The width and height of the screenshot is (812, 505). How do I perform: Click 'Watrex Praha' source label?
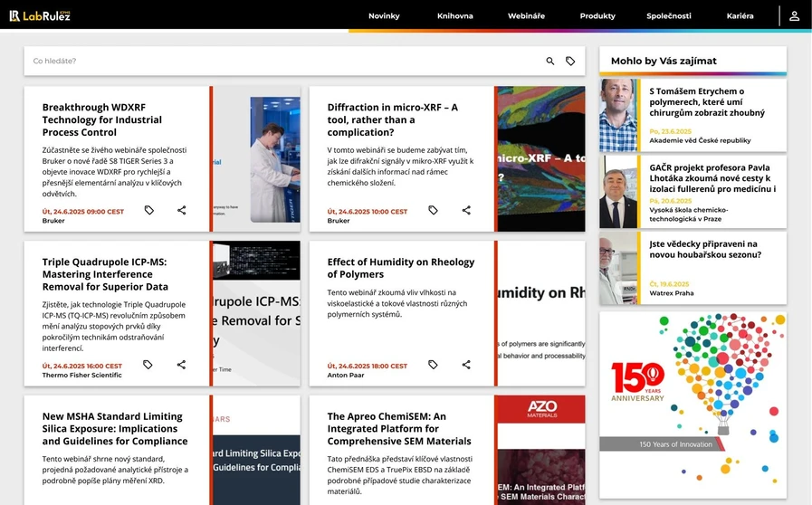click(x=672, y=293)
